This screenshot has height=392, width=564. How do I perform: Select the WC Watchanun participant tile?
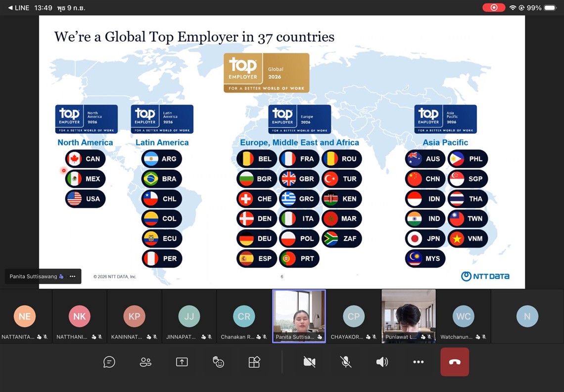(x=463, y=316)
